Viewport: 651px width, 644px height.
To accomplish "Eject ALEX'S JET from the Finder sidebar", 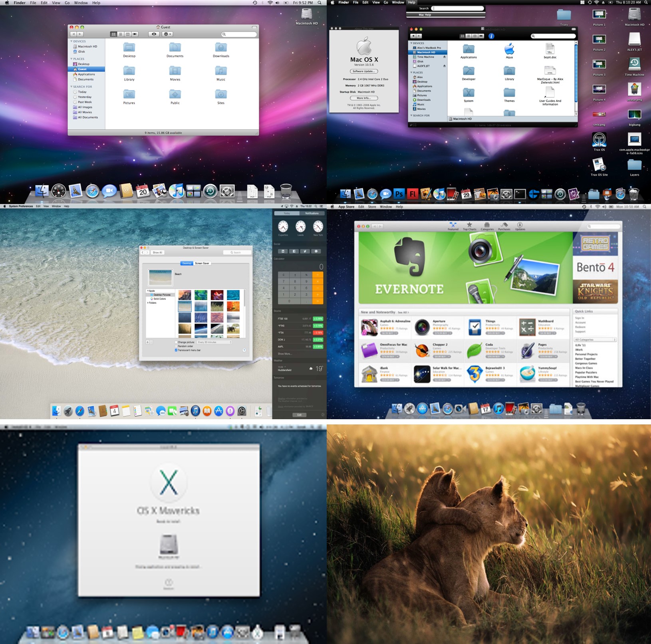I will point(444,66).
